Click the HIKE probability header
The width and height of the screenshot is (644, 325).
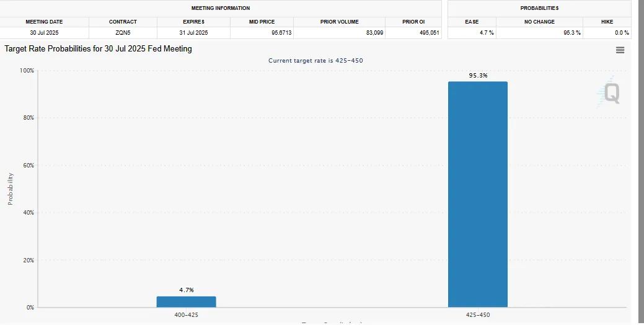pyautogui.click(x=607, y=22)
